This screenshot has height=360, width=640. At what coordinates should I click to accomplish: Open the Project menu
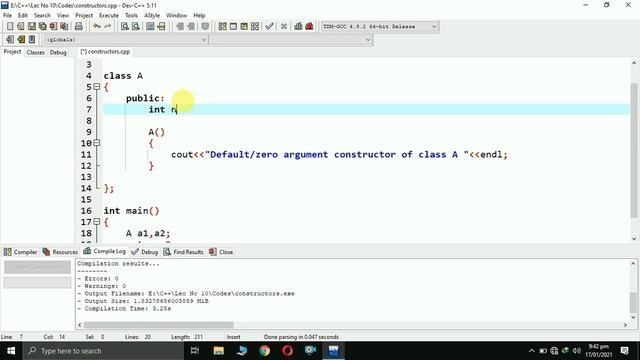point(84,16)
